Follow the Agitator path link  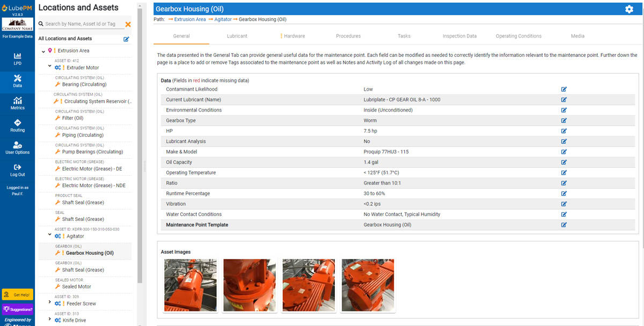(223, 19)
